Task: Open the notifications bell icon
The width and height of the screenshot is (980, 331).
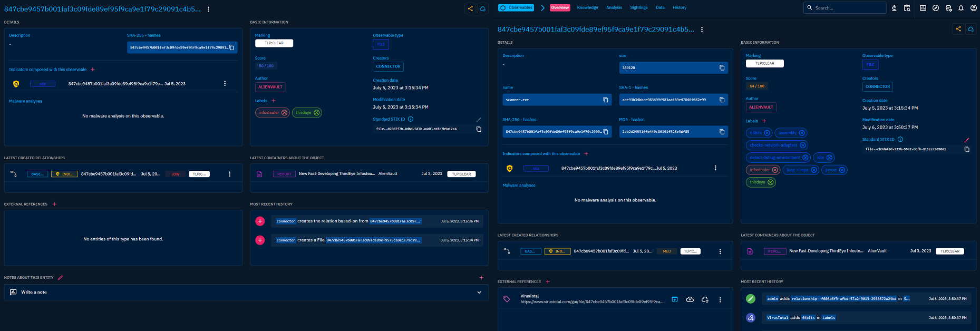Action: (961, 8)
